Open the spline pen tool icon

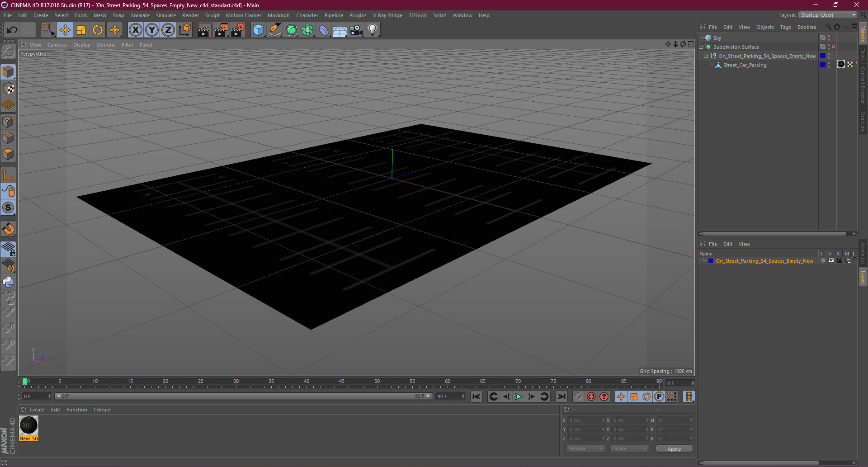coord(275,30)
